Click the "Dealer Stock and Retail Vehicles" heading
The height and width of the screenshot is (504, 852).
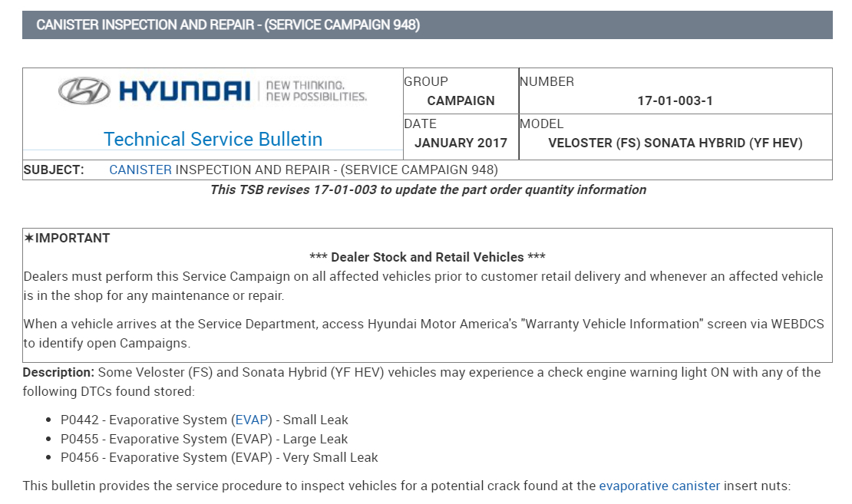[427, 258]
